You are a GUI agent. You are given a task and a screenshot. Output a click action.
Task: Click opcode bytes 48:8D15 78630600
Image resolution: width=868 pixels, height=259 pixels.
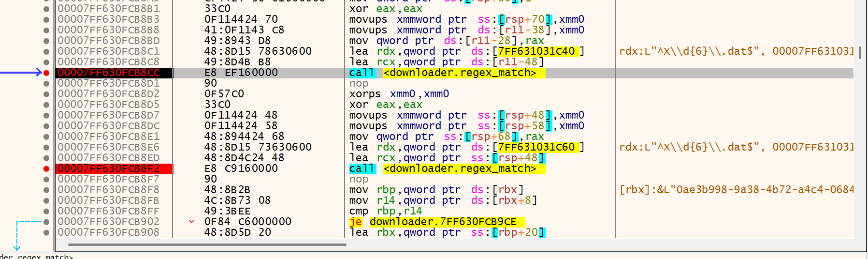(x=258, y=51)
